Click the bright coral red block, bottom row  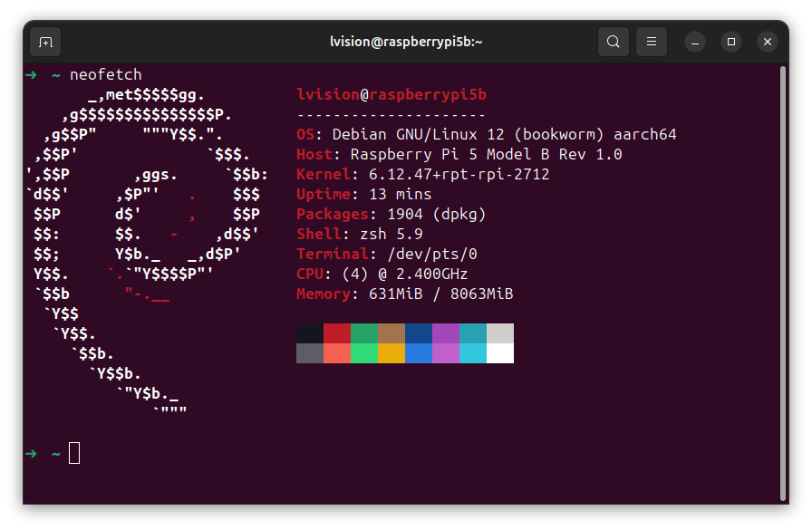pyautogui.click(x=337, y=353)
